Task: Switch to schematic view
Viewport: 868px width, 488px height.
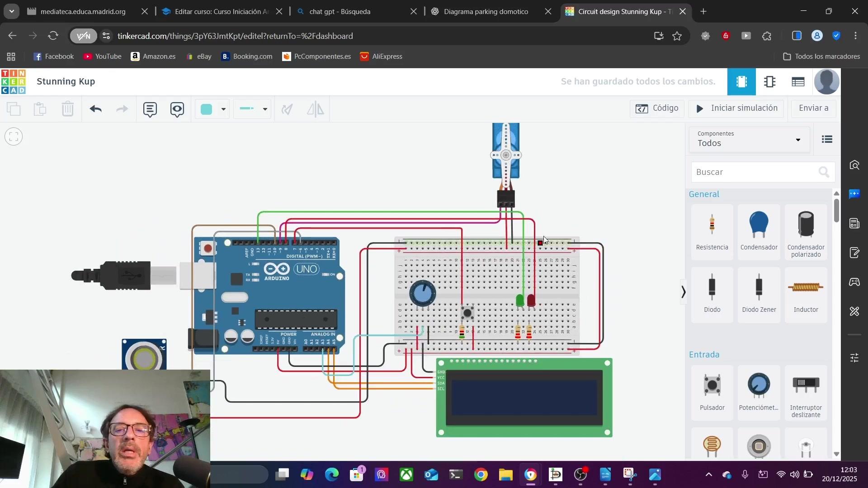Action: click(769, 82)
